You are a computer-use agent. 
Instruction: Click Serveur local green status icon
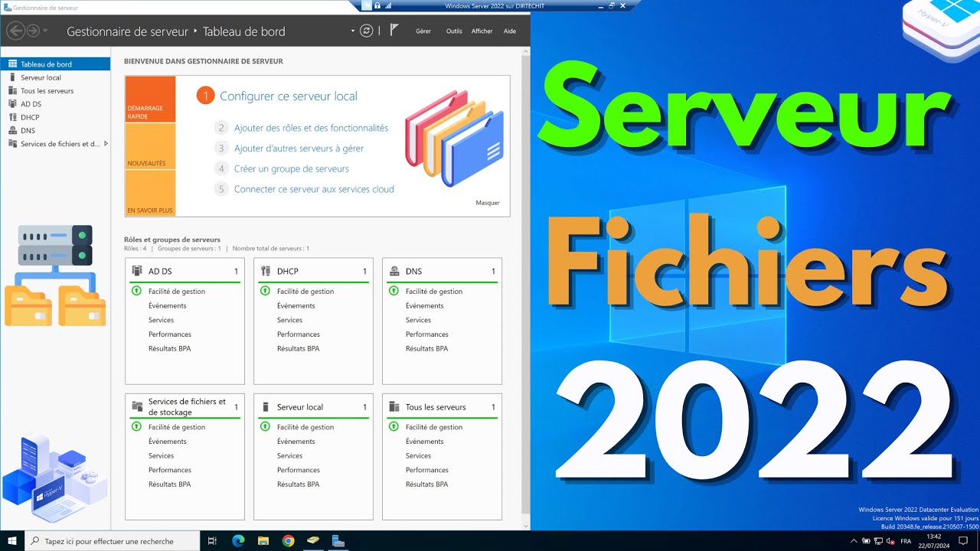[x=265, y=427]
